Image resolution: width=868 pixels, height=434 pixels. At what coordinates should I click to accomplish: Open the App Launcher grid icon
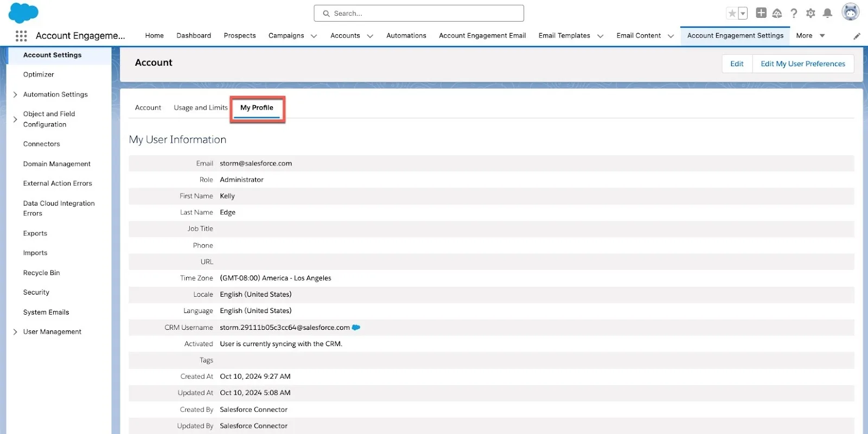[21, 36]
